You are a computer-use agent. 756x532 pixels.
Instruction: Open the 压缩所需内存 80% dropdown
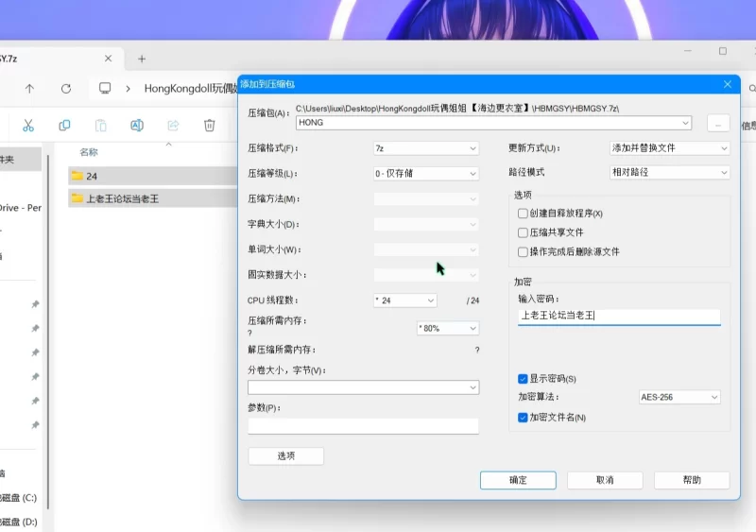[x=447, y=329]
